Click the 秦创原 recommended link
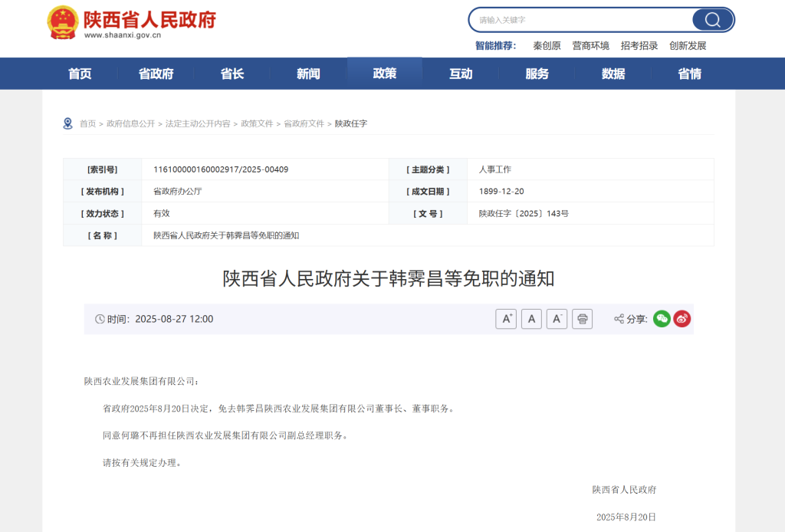Screen dimensions: 785x532 pos(547,46)
